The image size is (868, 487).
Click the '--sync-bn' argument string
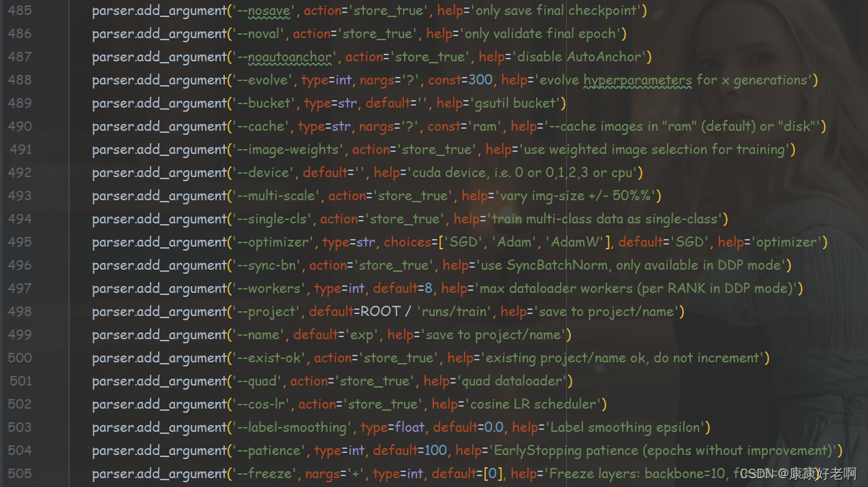pos(266,265)
